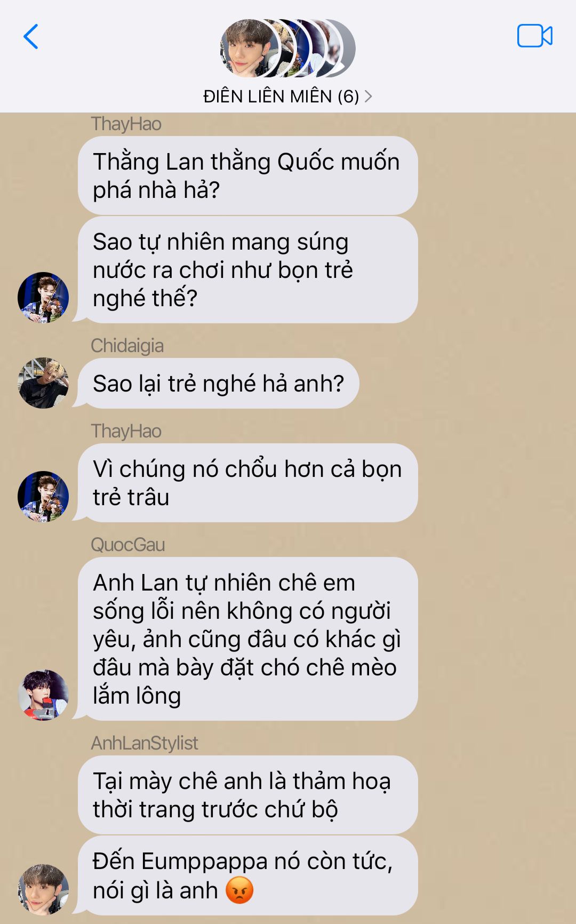Tap AnhLanStylist's avatar at bottom
The width and height of the screenshot is (576, 924).
point(43,889)
